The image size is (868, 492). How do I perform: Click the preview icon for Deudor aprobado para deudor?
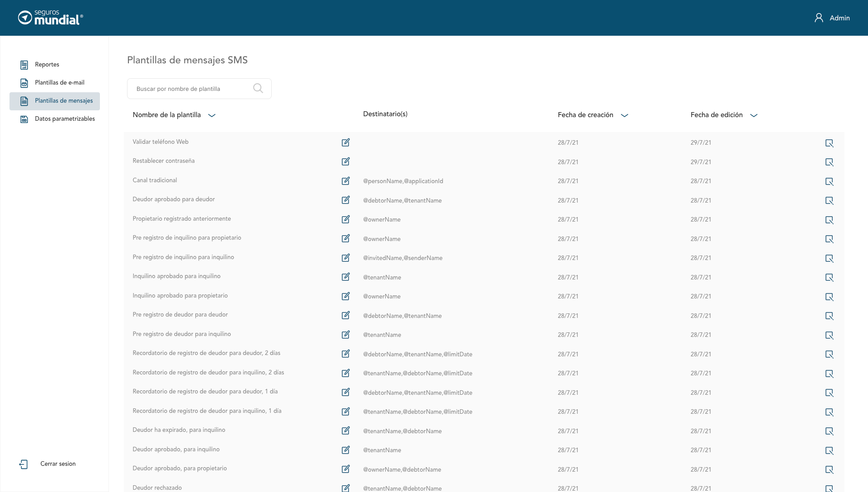pyautogui.click(x=829, y=201)
